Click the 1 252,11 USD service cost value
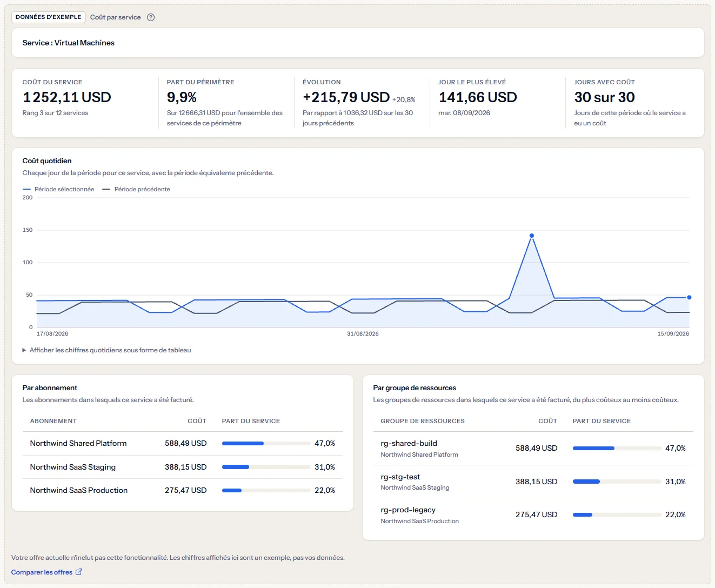 coord(67,97)
